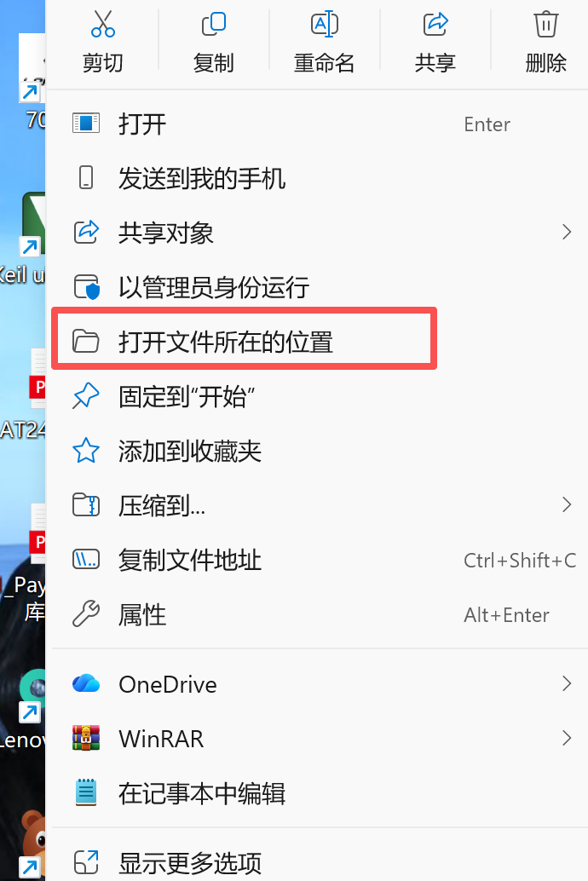Click the Copy (复制) icon
The image size is (588, 881).
[x=214, y=24]
